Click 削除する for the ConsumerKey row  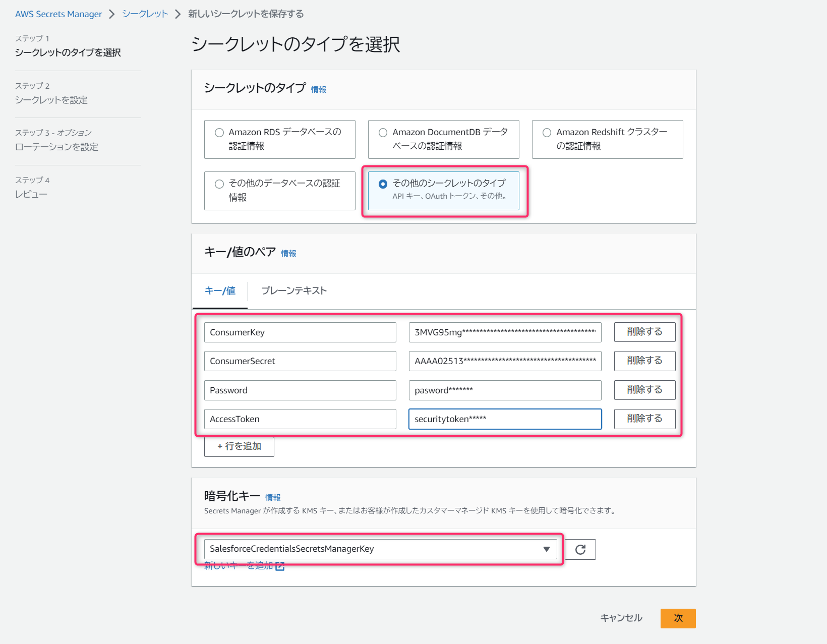[x=644, y=332]
